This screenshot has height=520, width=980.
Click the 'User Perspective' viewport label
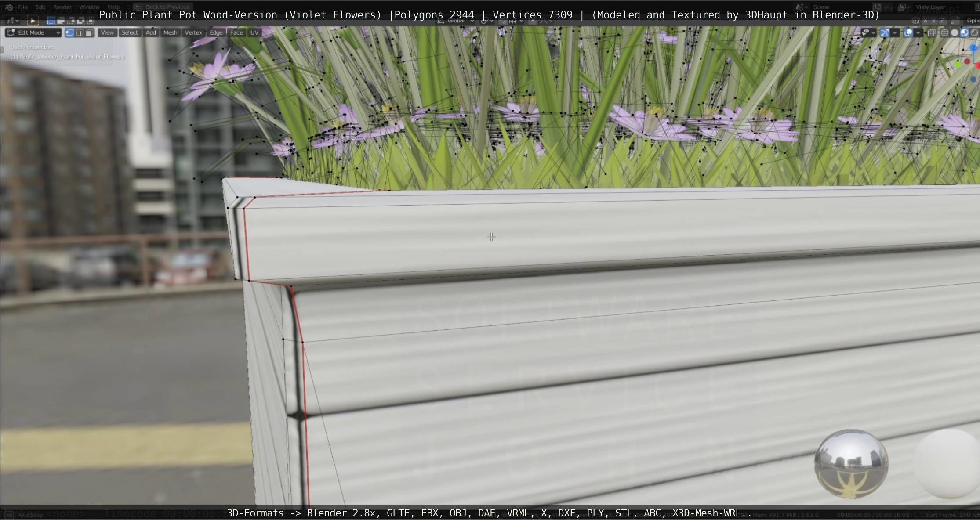coord(32,47)
